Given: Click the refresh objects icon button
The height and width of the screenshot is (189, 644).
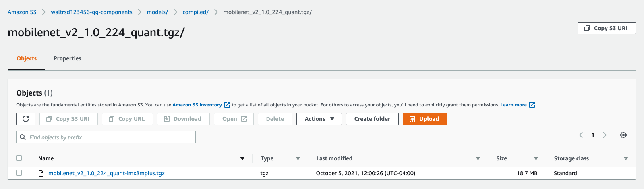Looking at the screenshot, I should [26, 119].
